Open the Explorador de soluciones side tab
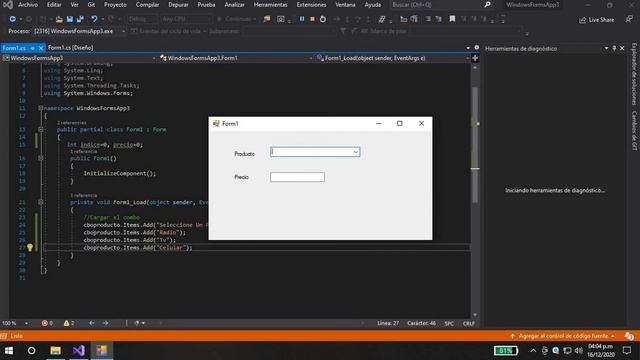The image size is (640, 360). coord(634,74)
